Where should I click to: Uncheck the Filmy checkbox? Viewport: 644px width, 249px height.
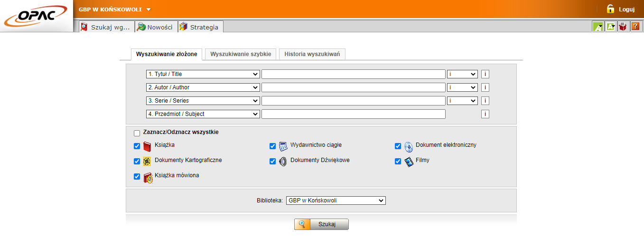[x=398, y=161]
